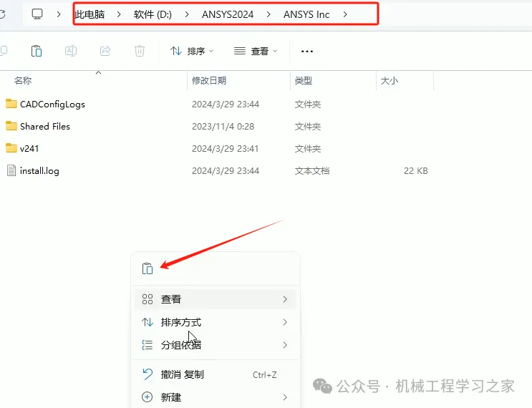532x408 pixels.
Task: Click the arrows icon beside 排序方式
Action: (x=147, y=322)
